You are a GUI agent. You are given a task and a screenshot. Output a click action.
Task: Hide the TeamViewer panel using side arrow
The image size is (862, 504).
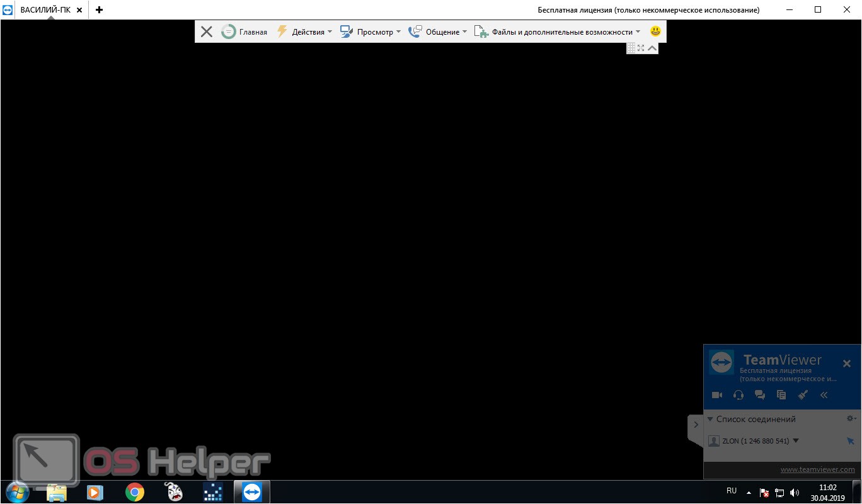695,425
